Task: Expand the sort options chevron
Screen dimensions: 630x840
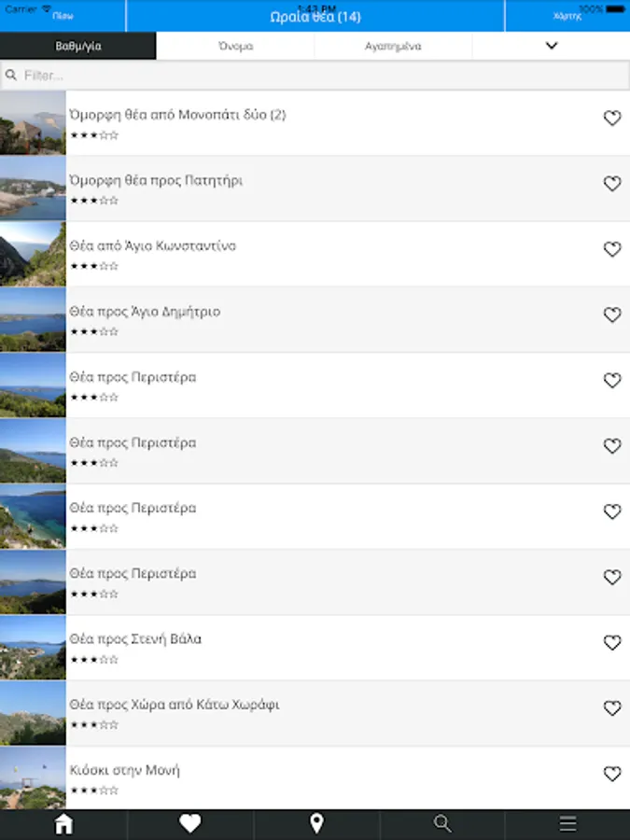Action: tap(551, 46)
